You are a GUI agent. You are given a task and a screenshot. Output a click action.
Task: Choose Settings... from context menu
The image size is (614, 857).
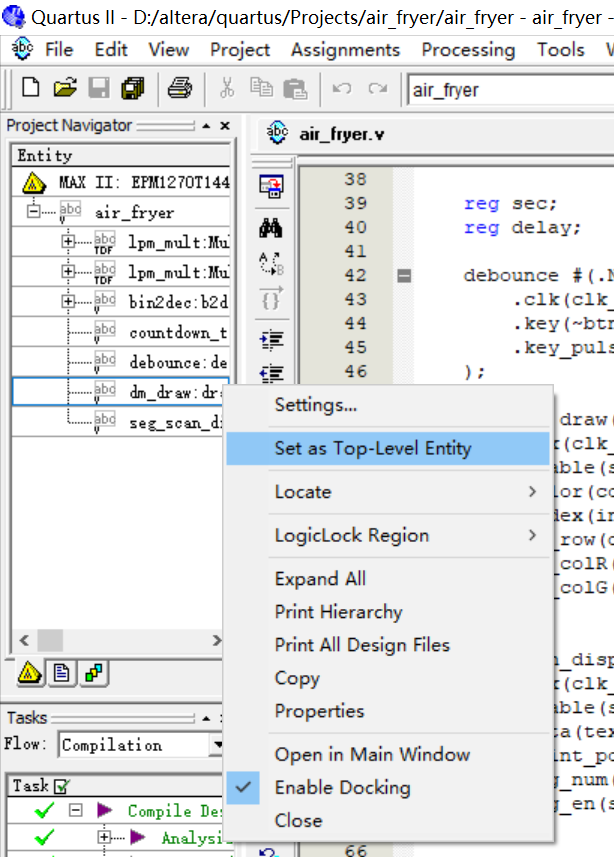click(388, 405)
